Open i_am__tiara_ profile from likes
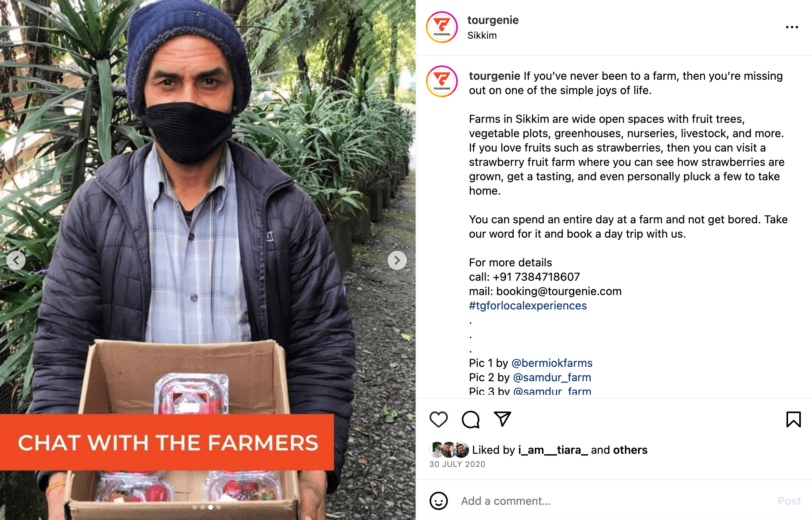 (553, 450)
